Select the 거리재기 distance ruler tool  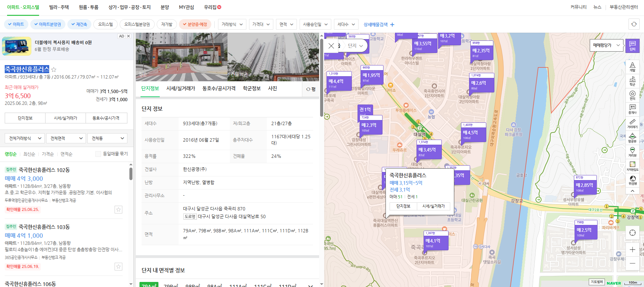[x=632, y=124]
